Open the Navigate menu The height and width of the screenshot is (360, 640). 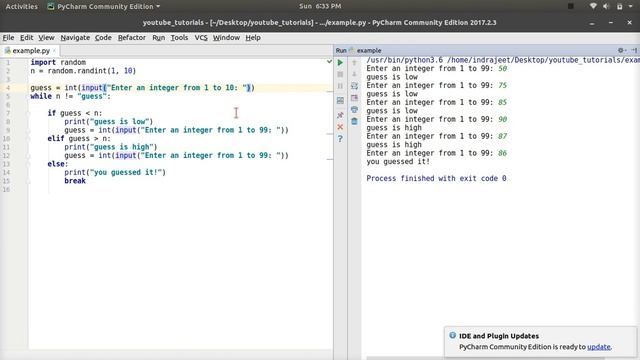tap(75, 38)
